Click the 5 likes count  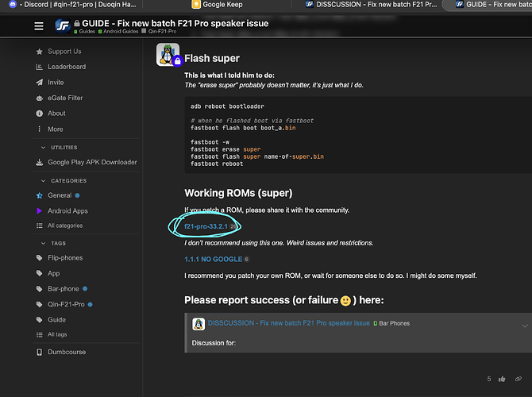point(489,379)
